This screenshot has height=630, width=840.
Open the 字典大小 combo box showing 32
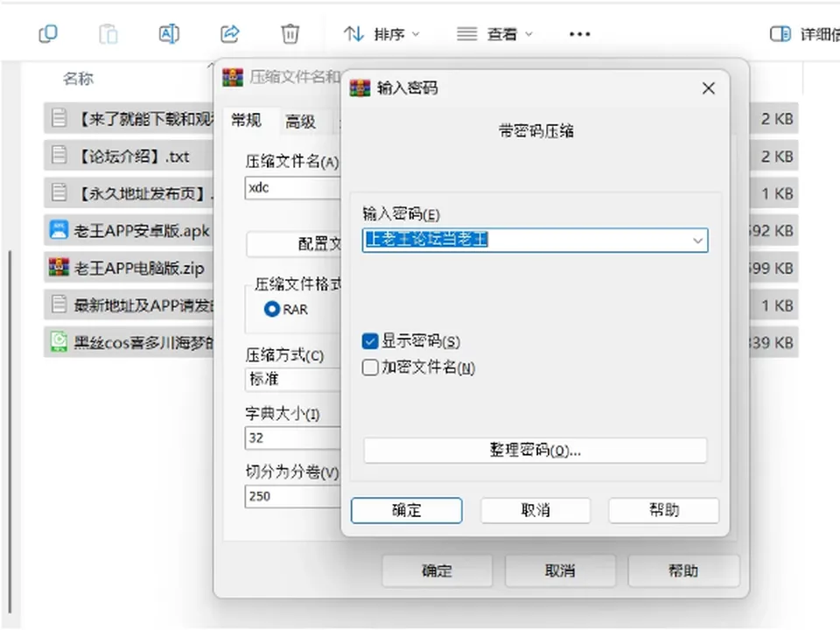292,437
